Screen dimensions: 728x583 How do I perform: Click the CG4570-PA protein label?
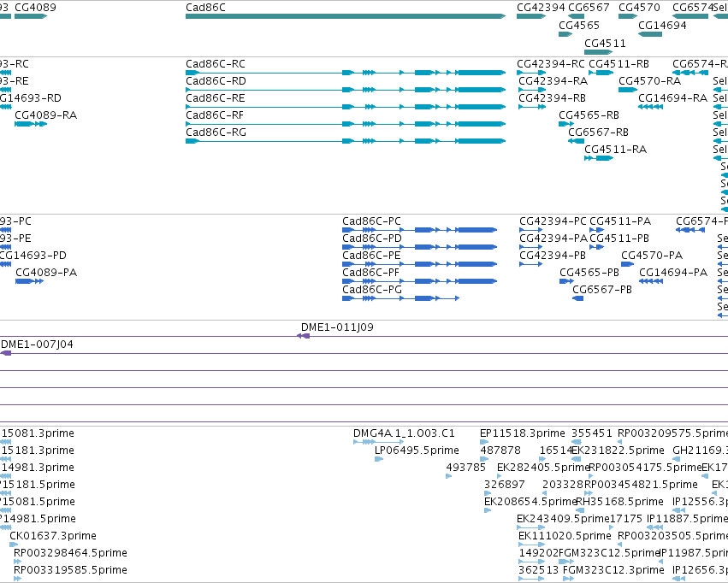[x=652, y=256]
